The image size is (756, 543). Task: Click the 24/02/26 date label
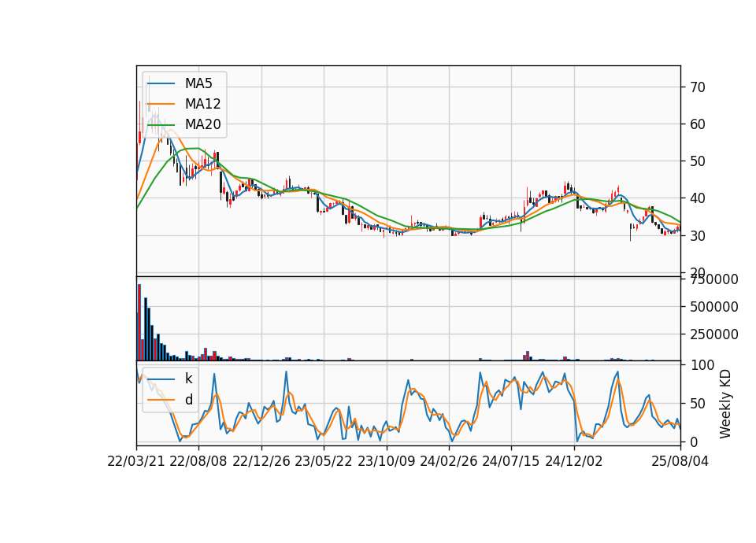448,461
